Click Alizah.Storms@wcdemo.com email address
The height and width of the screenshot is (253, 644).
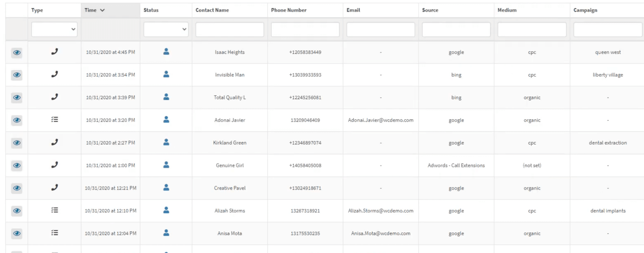[x=380, y=211]
